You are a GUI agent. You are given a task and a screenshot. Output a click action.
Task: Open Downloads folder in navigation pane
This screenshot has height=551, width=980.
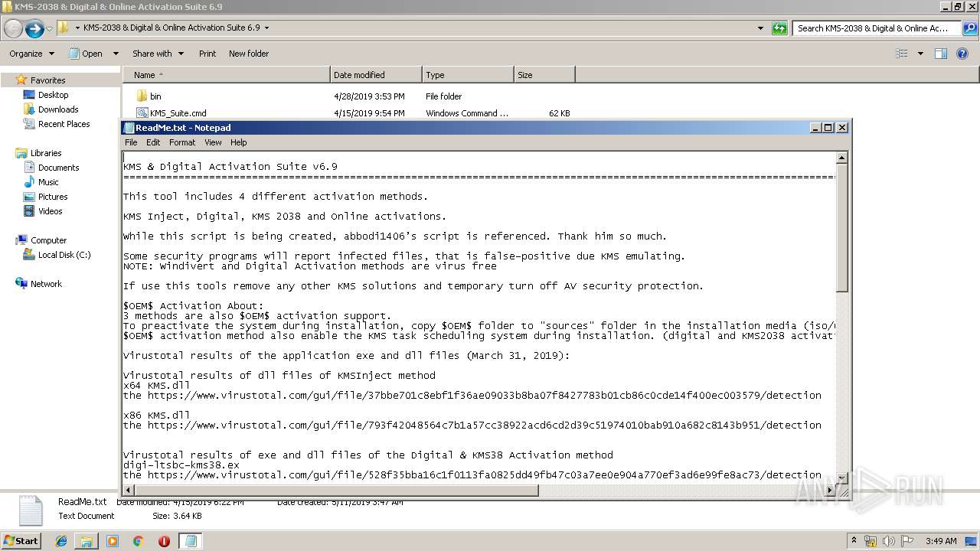[x=58, y=109]
